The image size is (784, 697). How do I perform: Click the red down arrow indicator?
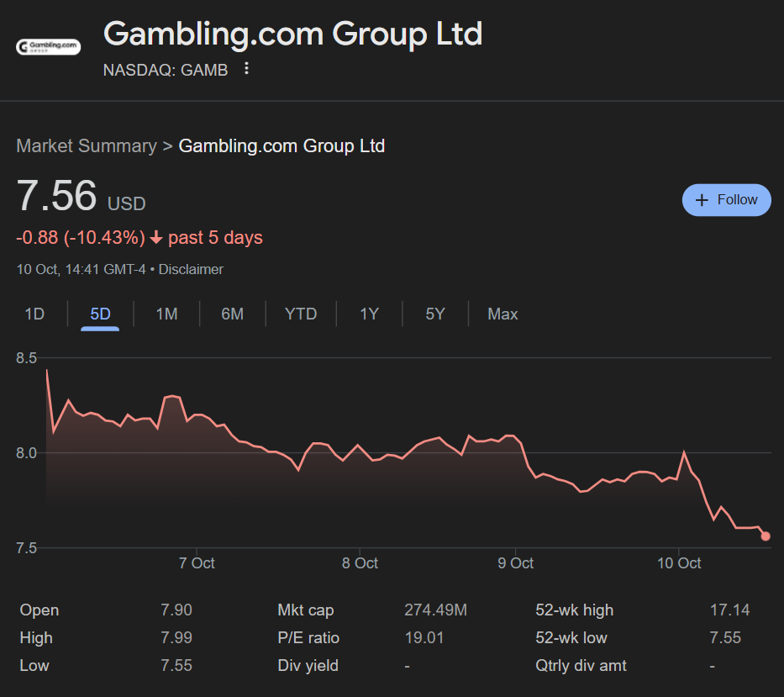pos(156,238)
